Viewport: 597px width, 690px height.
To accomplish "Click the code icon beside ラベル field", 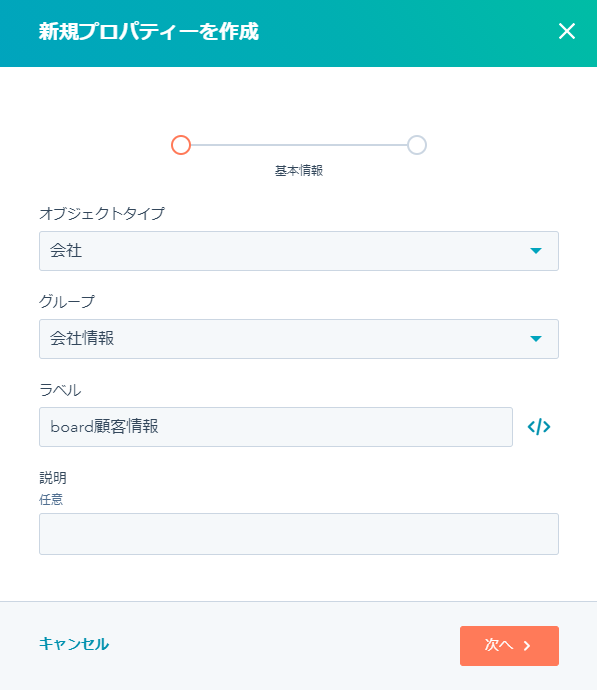I will point(539,427).
